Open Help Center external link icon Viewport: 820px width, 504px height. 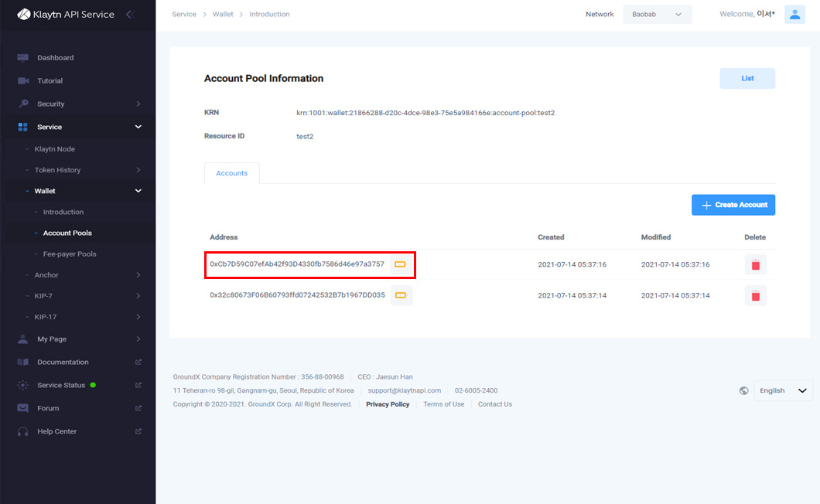pos(138,431)
